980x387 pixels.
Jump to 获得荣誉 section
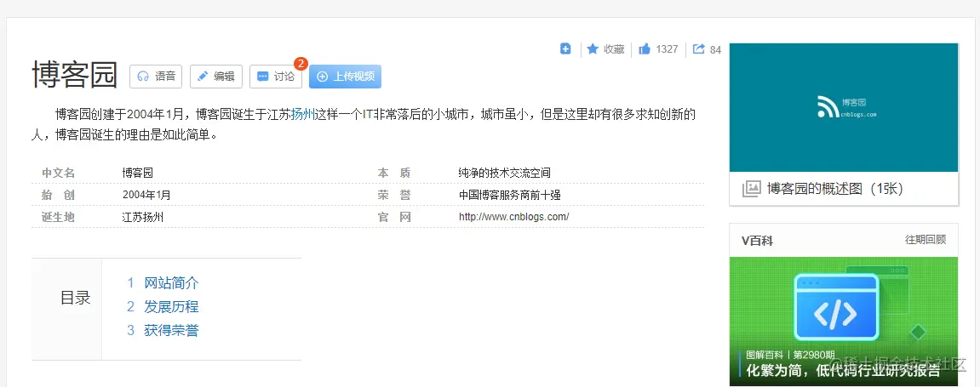click(171, 330)
